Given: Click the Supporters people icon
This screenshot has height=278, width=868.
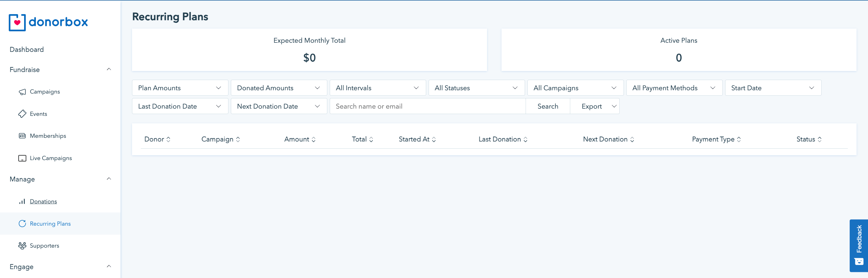Looking at the screenshot, I should (22, 246).
